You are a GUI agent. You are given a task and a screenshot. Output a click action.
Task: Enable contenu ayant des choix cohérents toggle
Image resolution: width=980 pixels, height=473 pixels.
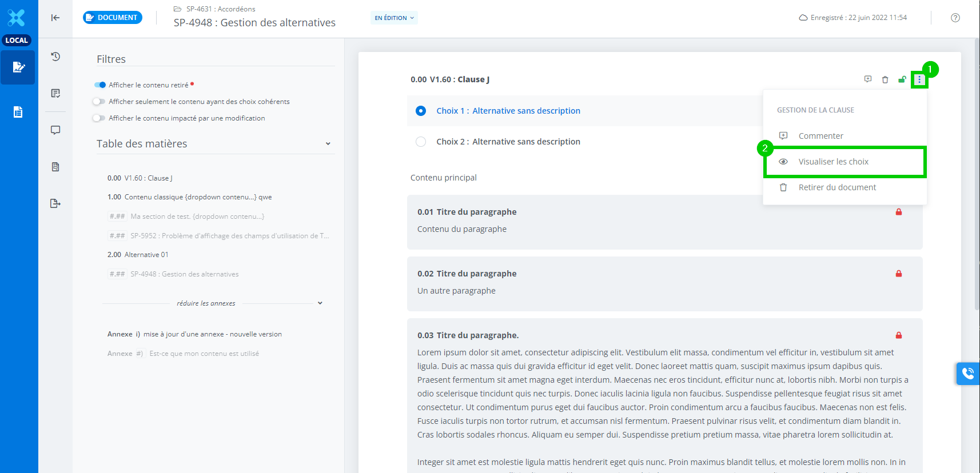(x=99, y=102)
